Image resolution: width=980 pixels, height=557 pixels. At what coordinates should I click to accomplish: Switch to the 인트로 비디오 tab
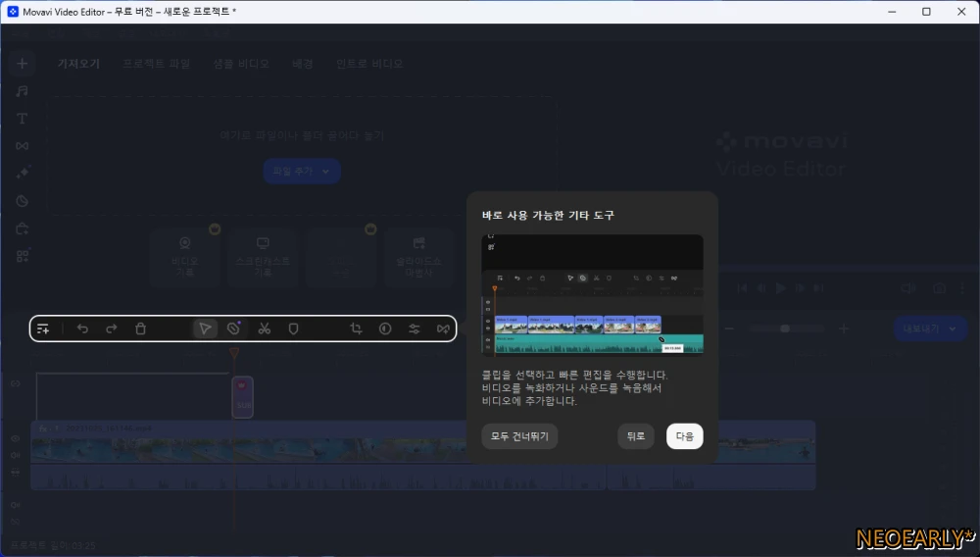(369, 64)
